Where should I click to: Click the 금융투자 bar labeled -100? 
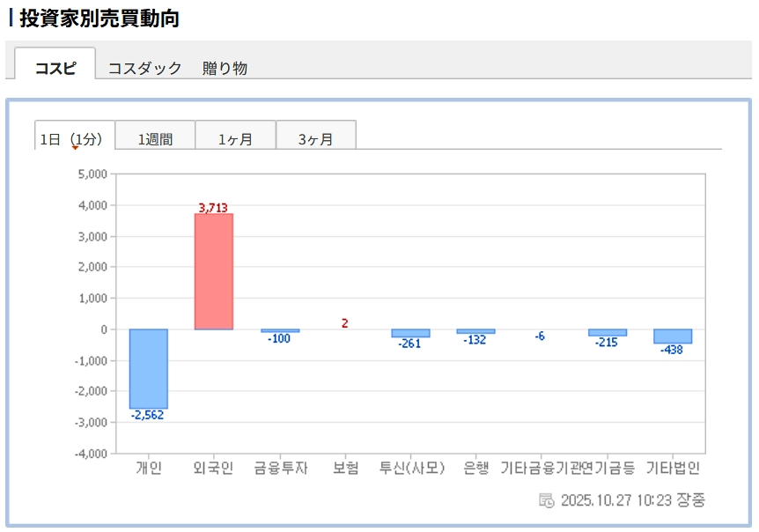tap(280, 331)
